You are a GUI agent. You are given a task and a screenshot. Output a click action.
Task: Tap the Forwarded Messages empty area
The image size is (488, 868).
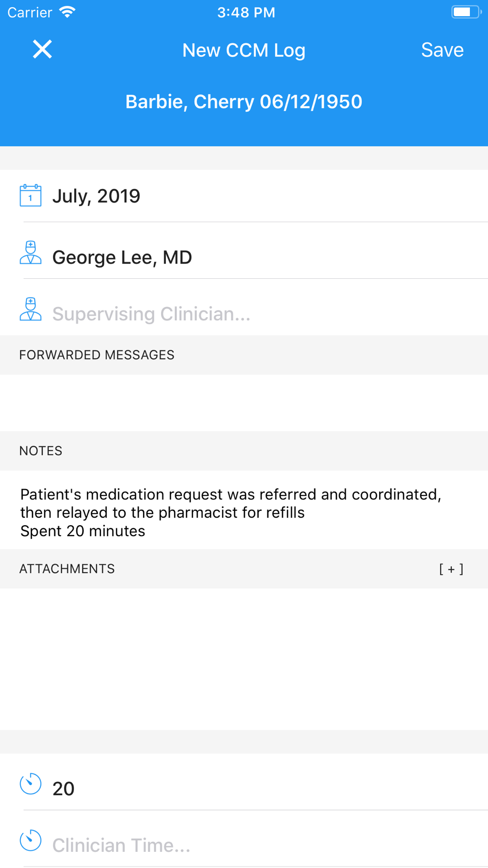pos(244,403)
